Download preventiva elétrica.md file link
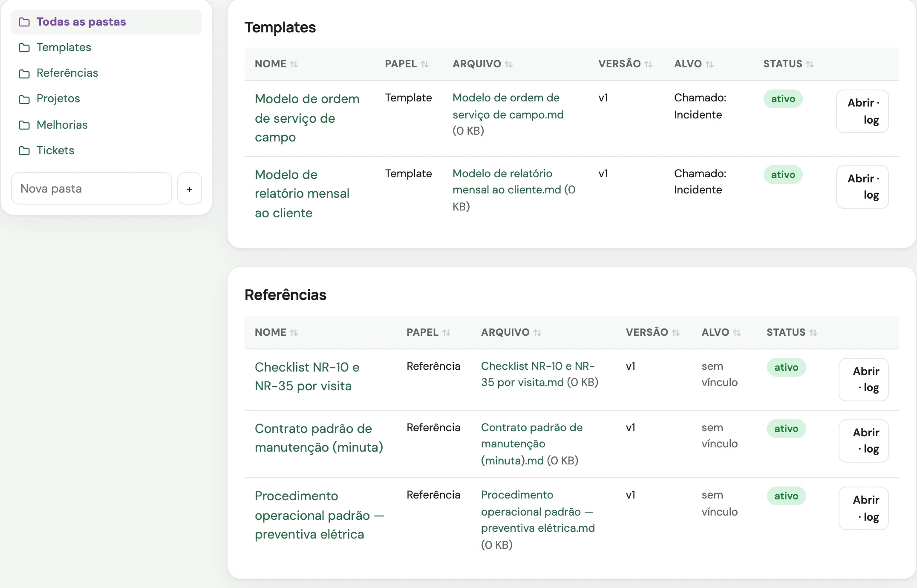The image size is (917, 588). coord(538,511)
